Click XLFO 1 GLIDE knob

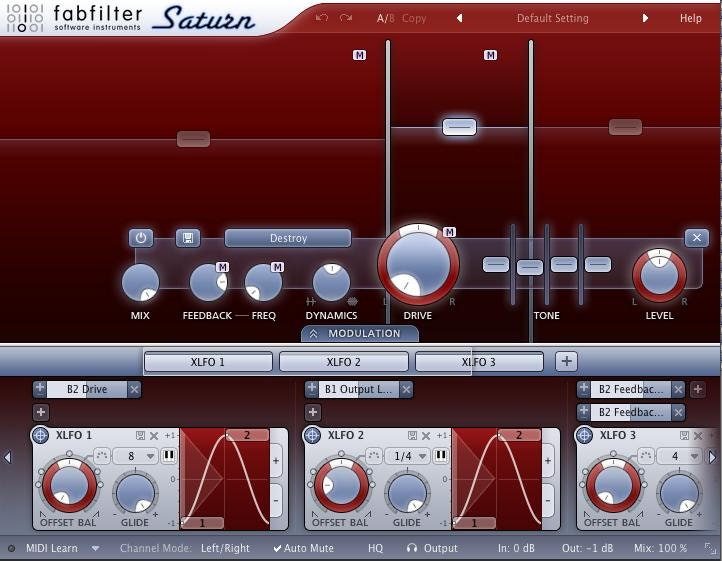click(x=135, y=493)
